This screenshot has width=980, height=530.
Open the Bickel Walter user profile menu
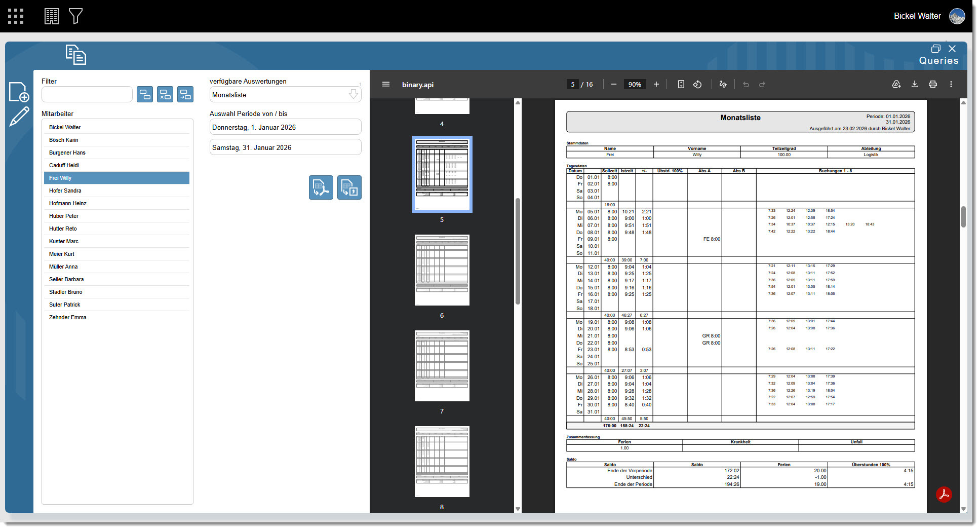click(957, 16)
